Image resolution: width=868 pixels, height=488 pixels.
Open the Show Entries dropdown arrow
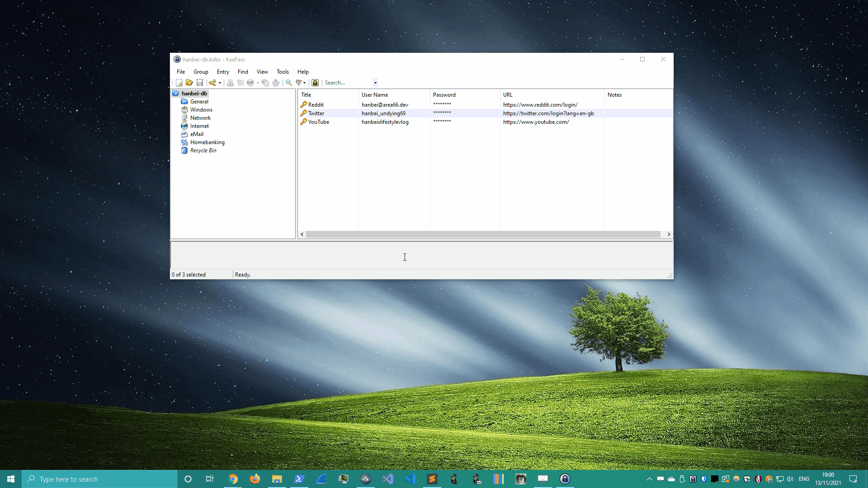pos(305,83)
